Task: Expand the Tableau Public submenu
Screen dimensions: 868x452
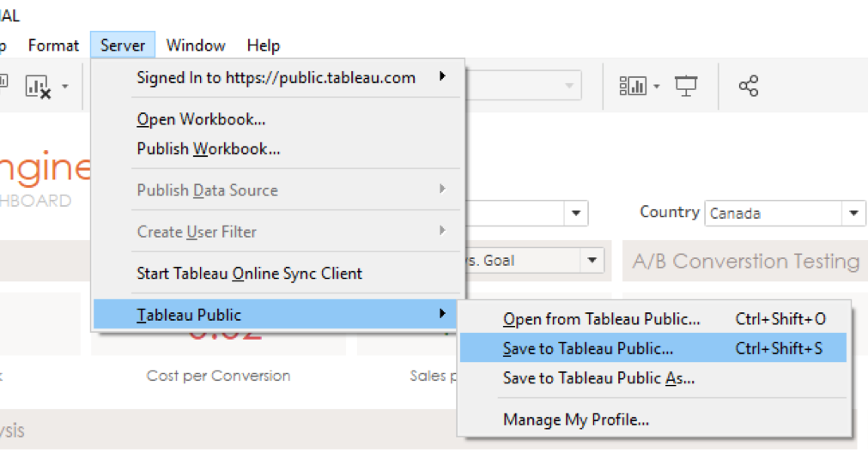Action: pos(275,315)
